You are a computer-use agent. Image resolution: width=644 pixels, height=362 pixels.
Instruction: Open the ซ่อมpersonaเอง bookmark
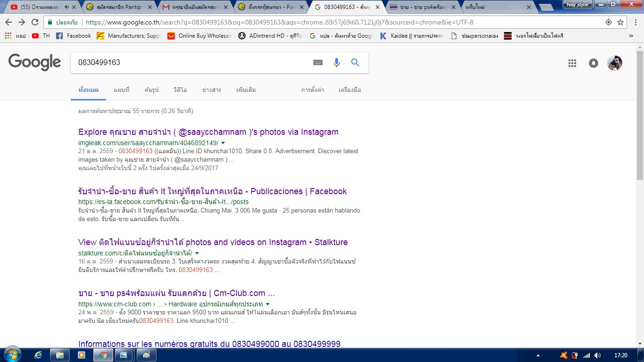[474, 36]
